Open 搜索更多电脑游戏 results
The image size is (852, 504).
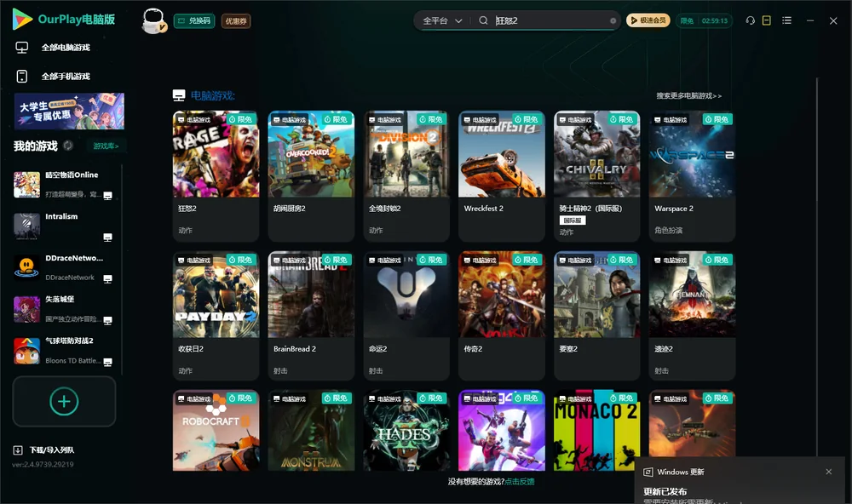coord(688,95)
